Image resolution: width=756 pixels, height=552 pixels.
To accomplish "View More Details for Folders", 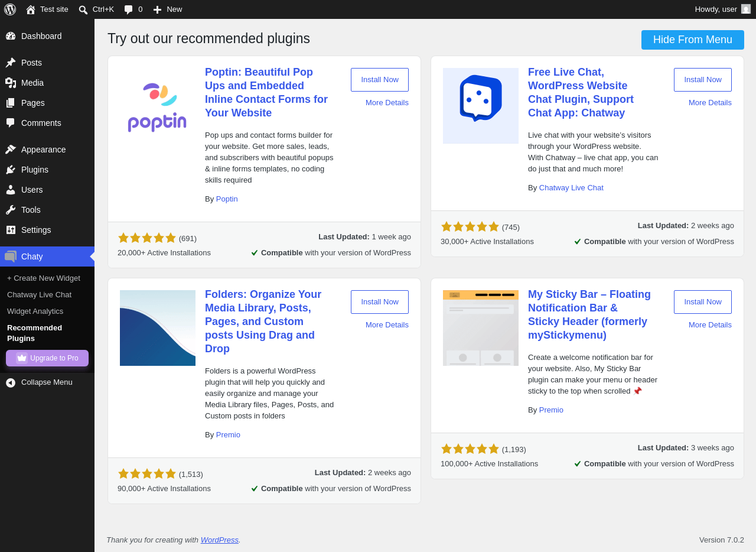I will point(387,324).
